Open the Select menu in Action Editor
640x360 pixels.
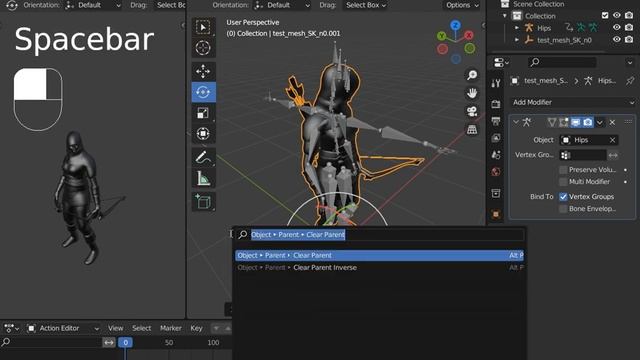(x=142, y=328)
